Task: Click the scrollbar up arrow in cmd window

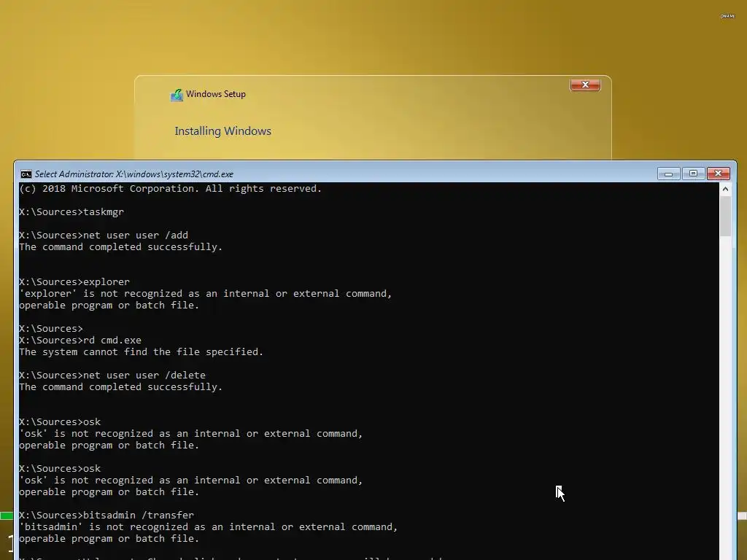Action: tap(725, 190)
